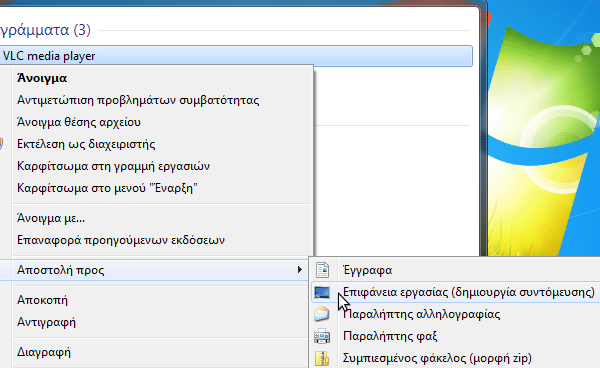
Task: Click the fax machine icon
Action: tap(322, 336)
